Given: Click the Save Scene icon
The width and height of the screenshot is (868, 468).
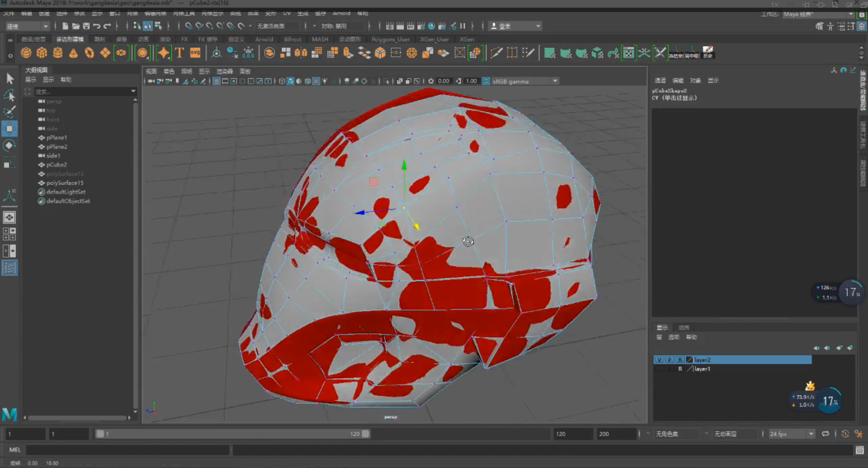Looking at the screenshot, I should (86, 26).
